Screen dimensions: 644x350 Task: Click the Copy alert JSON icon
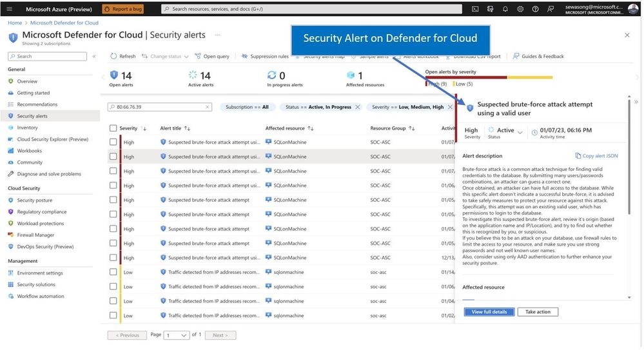pos(578,156)
